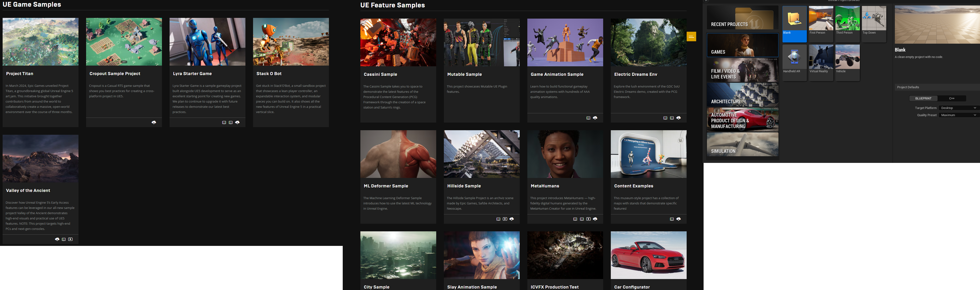
Task: Click the Valley of the Ancient video icon
Action: pyautogui.click(x=70, y=239)
